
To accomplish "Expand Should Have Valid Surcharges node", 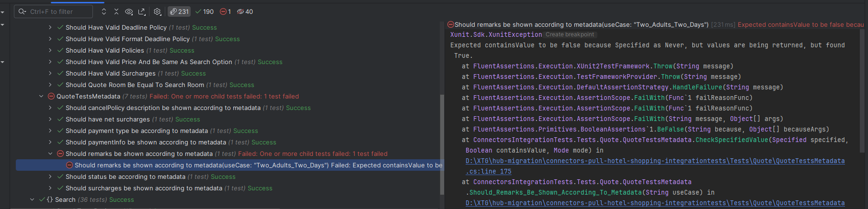I will [x=50, y=74].
